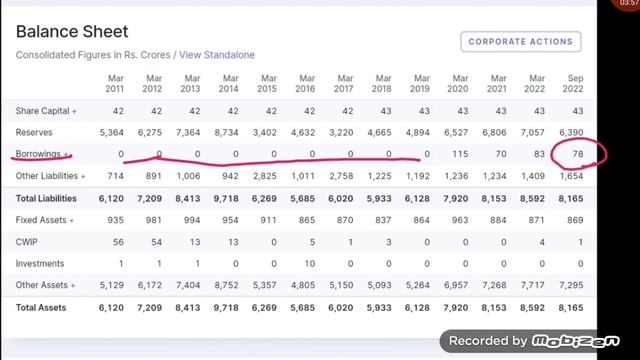
Task: Open the Corporate Actions button
Action: [x=520, y=42]
